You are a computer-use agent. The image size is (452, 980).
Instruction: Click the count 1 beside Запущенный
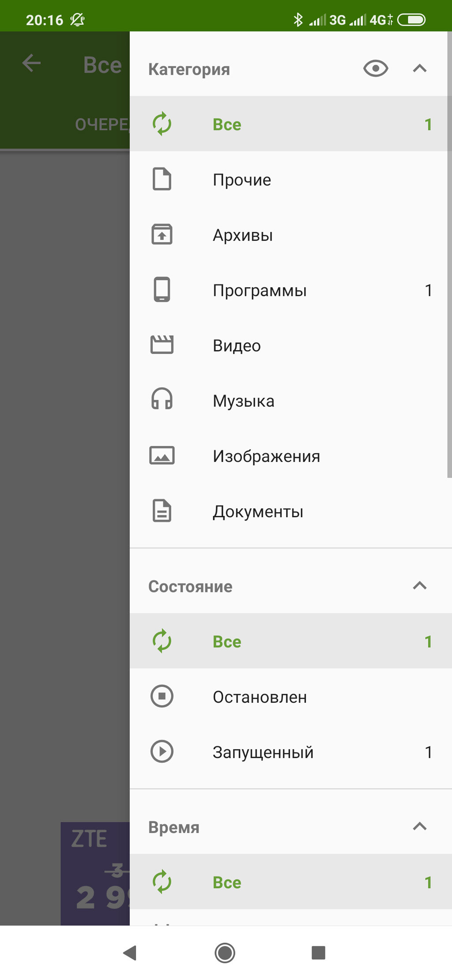point(428,752)
